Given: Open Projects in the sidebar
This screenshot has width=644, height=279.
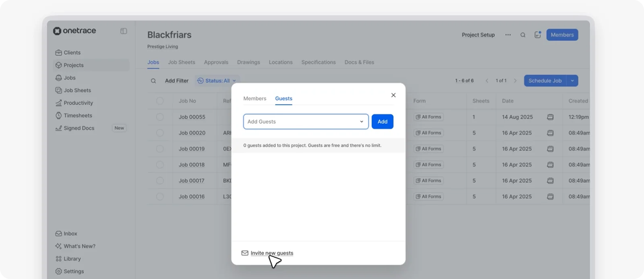Looking at the screenshot, I should click(91, 65).
